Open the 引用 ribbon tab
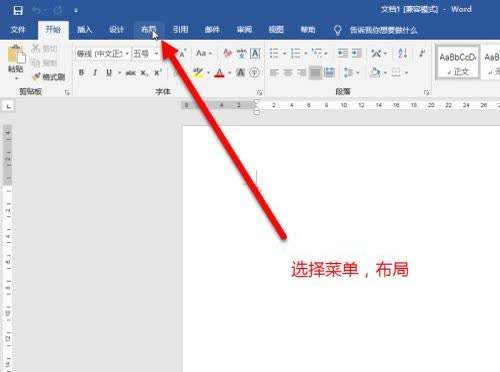 (180, 30)
